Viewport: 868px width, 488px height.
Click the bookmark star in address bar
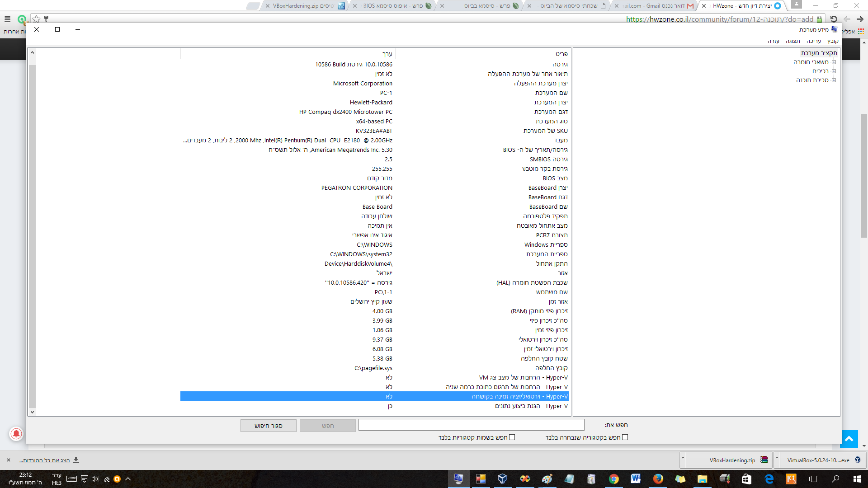coord(37,19)
